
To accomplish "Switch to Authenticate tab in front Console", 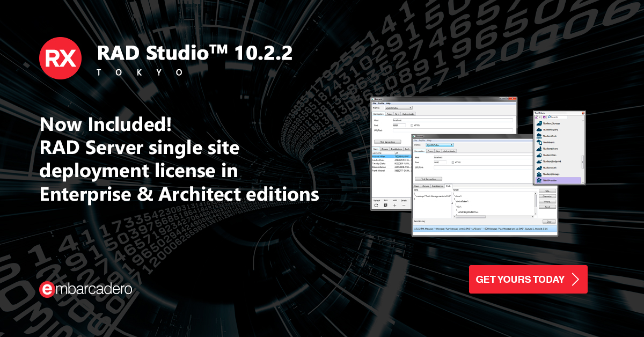I will (449, 151).
